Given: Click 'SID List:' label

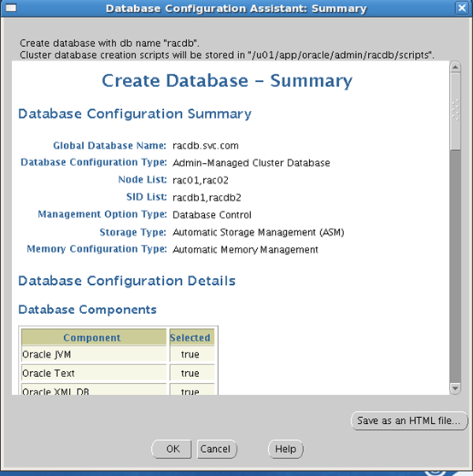Looking at the screenshot, I should (147, 197).
